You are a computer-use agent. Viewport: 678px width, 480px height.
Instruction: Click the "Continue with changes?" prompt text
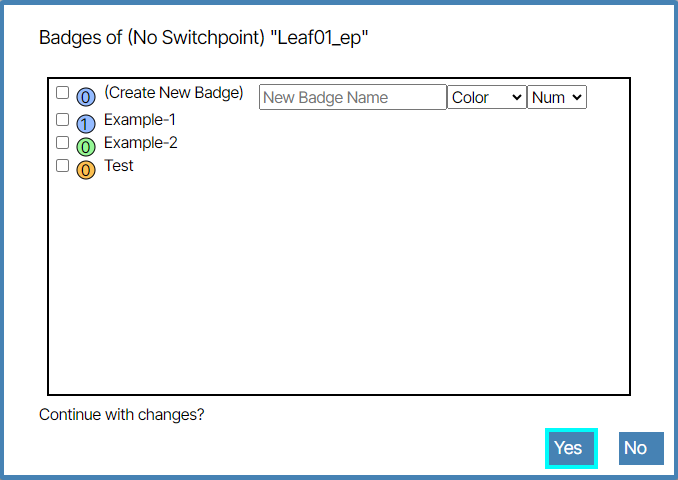122,414
